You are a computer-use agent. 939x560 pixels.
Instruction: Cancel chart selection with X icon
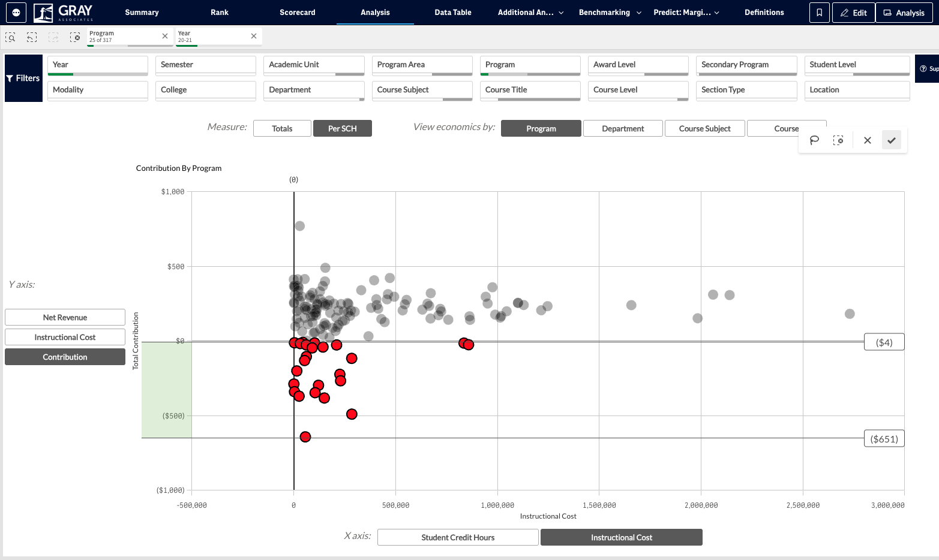coord(867,140)
